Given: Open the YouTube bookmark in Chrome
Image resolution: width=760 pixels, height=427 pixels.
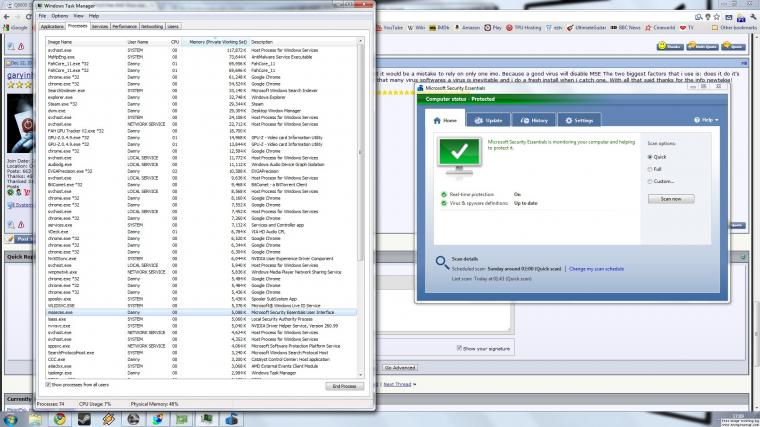Looking at the screenshot, I should tap(389, 28).
